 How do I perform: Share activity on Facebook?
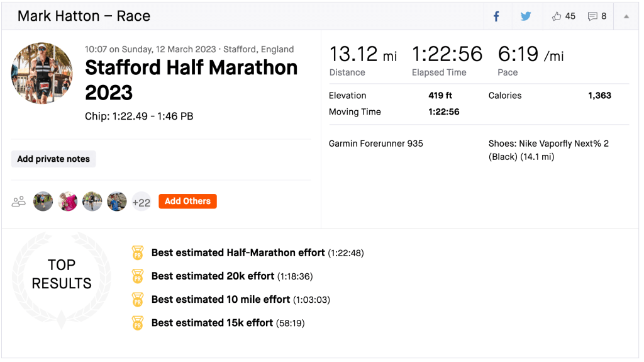coord(496,16)
